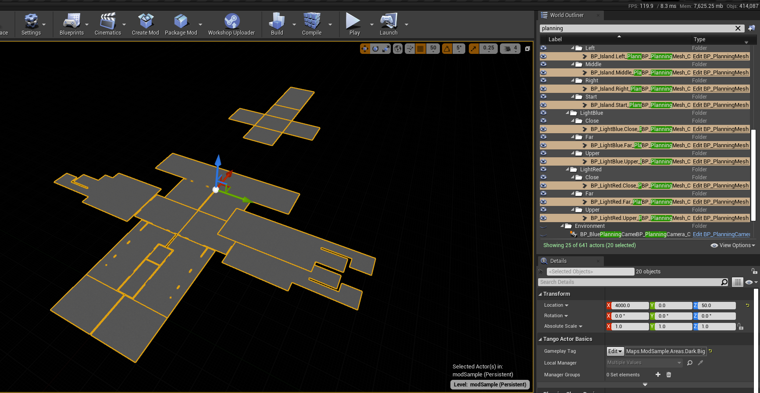Expand advanced Tango Actor Basics arrow

click(x=644, y=385)
